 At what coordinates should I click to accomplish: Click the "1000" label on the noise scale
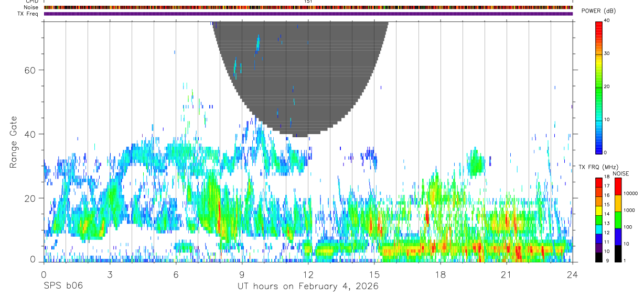click(x=629, y=210)
